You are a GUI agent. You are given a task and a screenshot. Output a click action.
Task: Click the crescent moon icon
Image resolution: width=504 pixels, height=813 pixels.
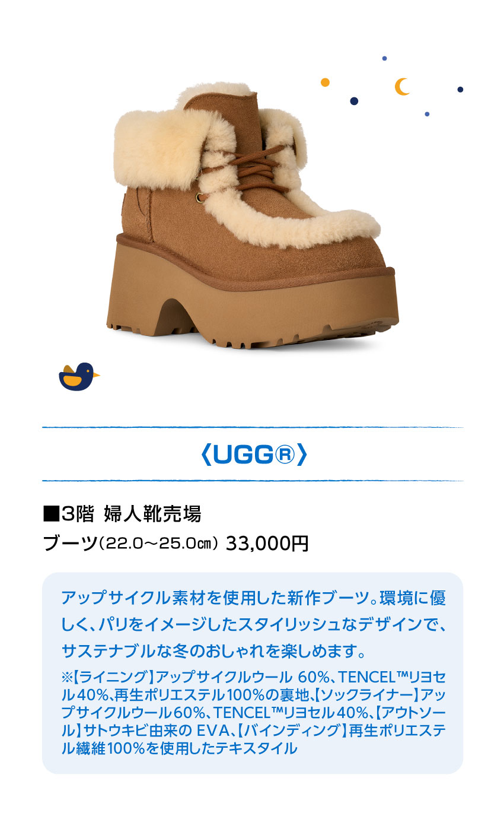pyautogui.click(x=403, y=87)
